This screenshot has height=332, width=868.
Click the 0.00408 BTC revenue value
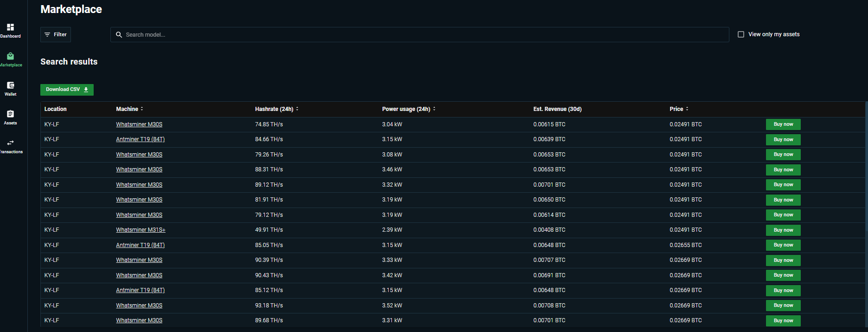pyautogui.click(x=549, y=230)
